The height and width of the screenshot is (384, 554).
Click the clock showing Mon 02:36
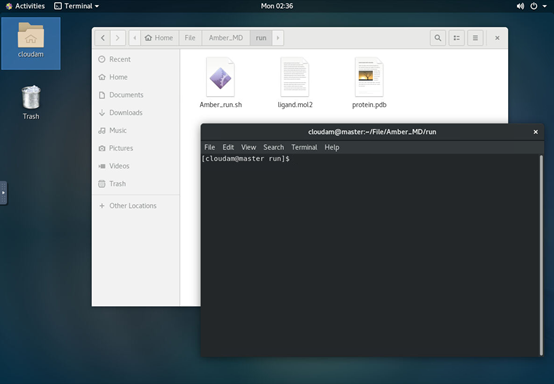(x=277, y=6)
